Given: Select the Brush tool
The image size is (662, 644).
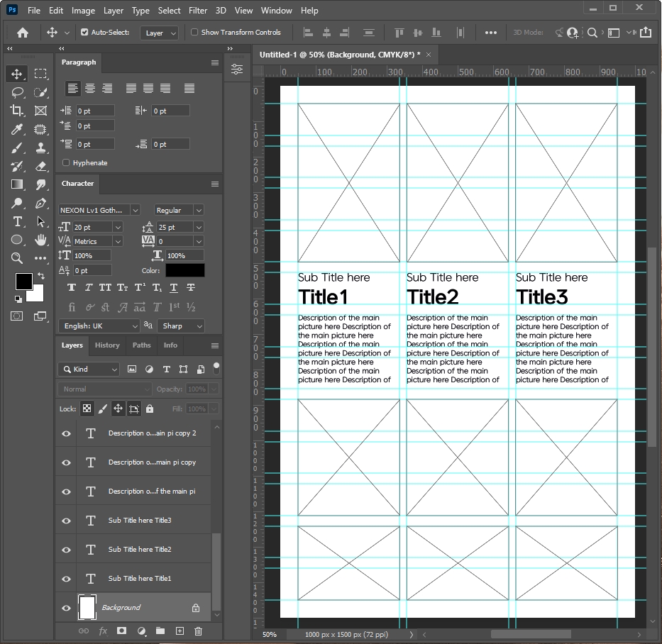Looking at the screenshot, I should point(17,148).
